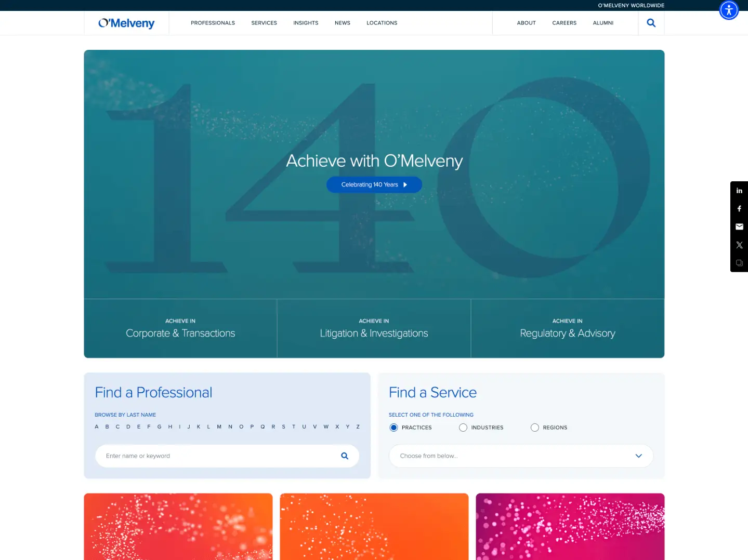The height and width of the screenshot is (560, 748).
Task: Browse professionals by letter C
Action: [117, 426]
